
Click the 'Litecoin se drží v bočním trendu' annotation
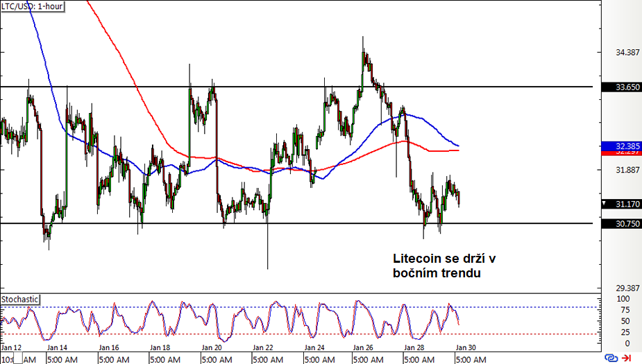(x=444, y=266)
